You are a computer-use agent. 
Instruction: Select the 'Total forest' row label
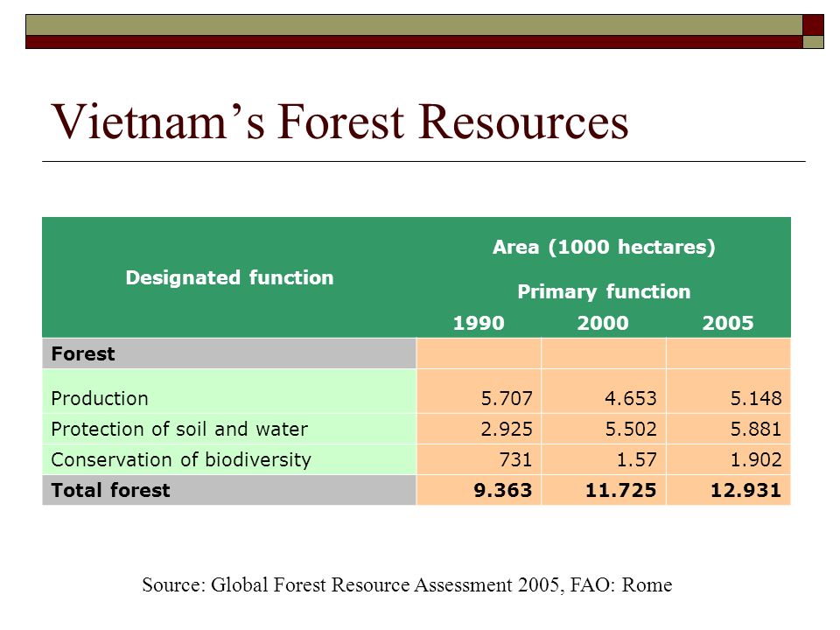(110, 490)
